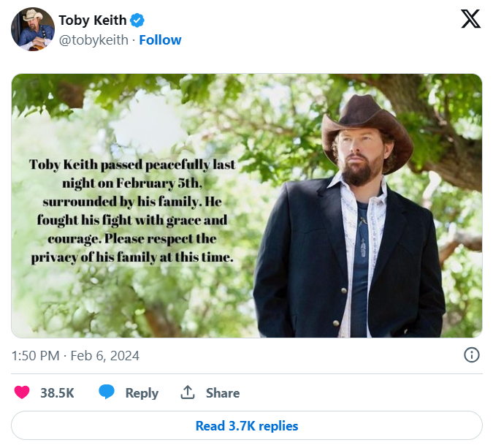Viewport: 493px width, 448px height.
Task: Open the Toby Keith display name
Action: pos(92,20)
